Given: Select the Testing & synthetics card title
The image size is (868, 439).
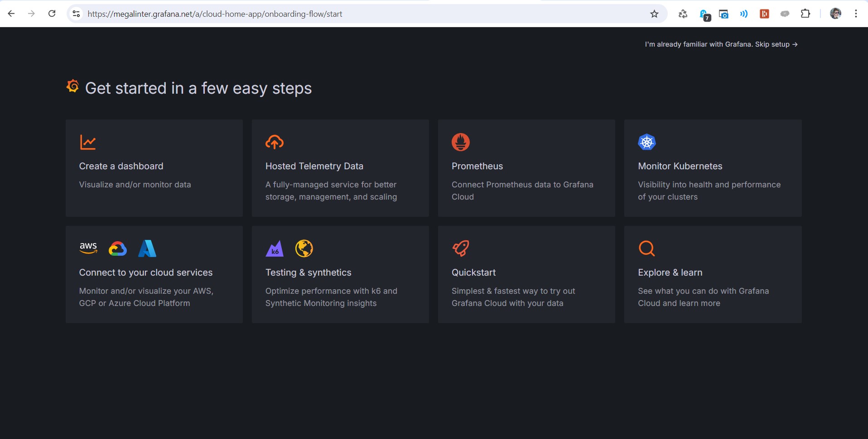Looking at the screenshot, I should tap(308, 272).
